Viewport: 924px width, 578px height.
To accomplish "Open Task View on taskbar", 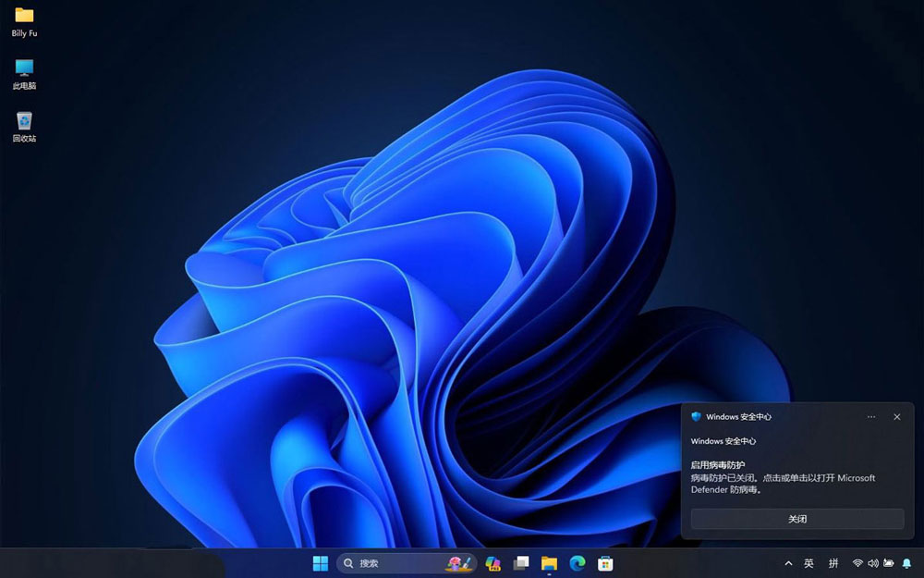I will (521, 563).
